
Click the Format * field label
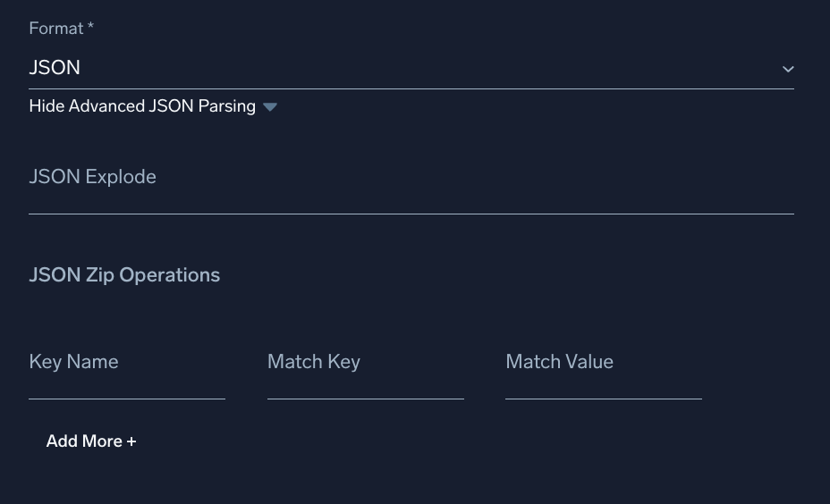[x=56, y=29]
